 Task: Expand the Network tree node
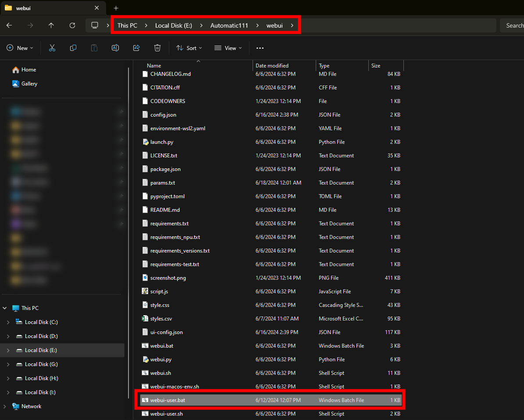tap(5, 406)
